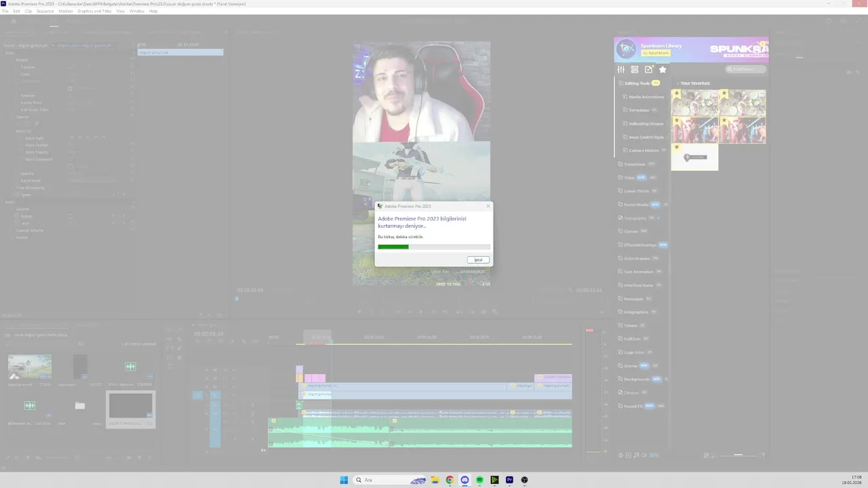This screenshot has width=868, height=488.
Task: Open the Timers category
Action: pos(631,325)
